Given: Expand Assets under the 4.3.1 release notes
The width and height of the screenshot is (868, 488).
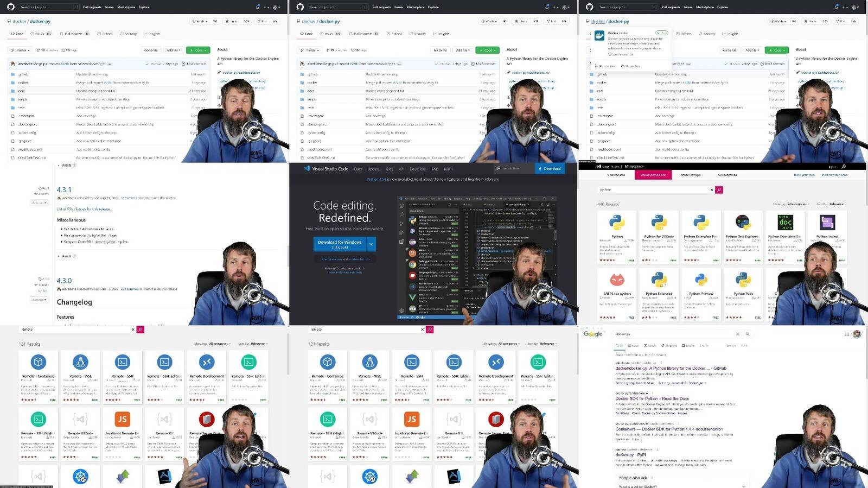Looking at the screenshot, I should click(67, 256).
